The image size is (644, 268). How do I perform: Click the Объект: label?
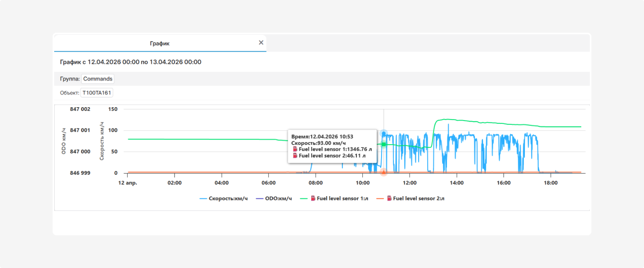[69, 93]
